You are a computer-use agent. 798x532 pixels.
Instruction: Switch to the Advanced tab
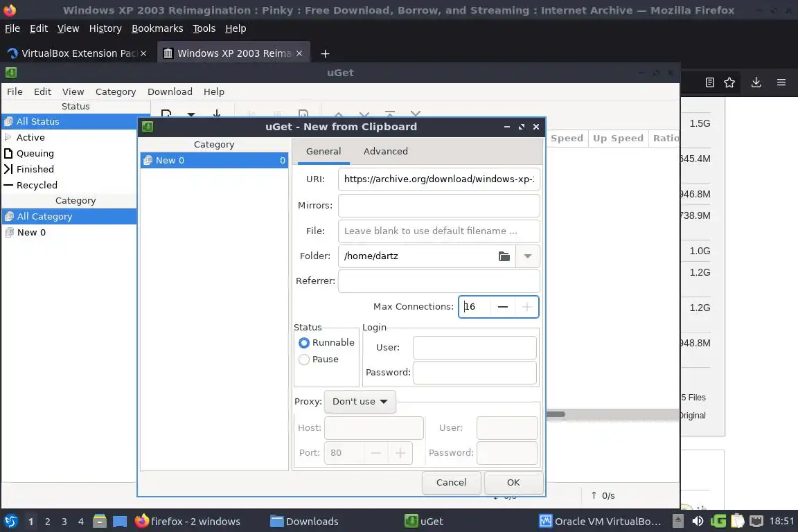pyautogui.click(x=385, y=151)
